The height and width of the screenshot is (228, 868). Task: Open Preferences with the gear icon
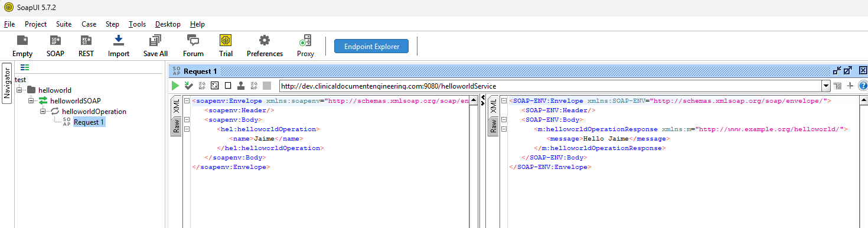pos(265,41)
